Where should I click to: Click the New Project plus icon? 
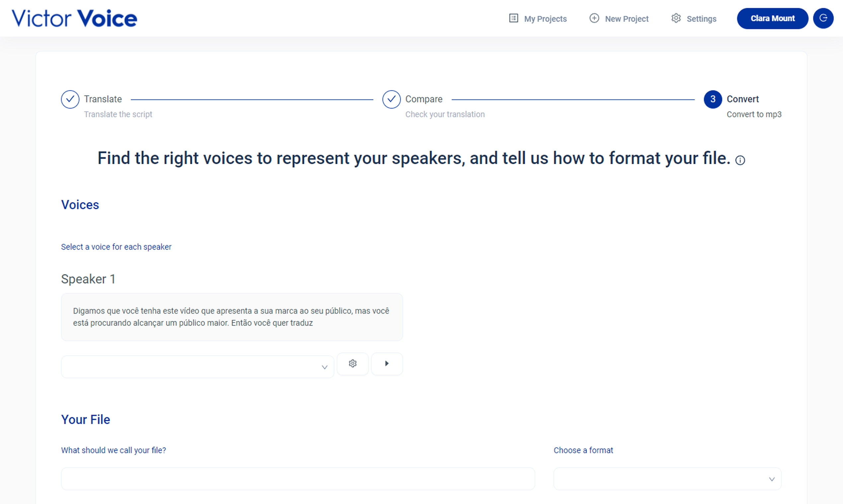point(594,18)
